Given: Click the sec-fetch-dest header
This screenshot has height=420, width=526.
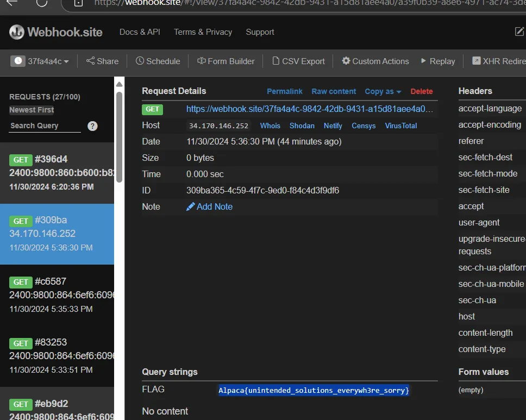Looking at the screenshot, I should click(485, 158).
